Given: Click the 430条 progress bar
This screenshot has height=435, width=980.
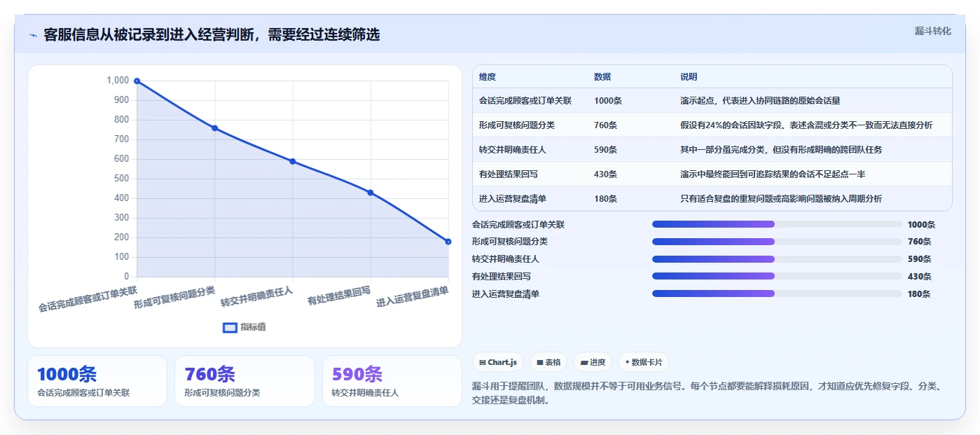Looking at the screenshot, I should (x=777, y=276).
